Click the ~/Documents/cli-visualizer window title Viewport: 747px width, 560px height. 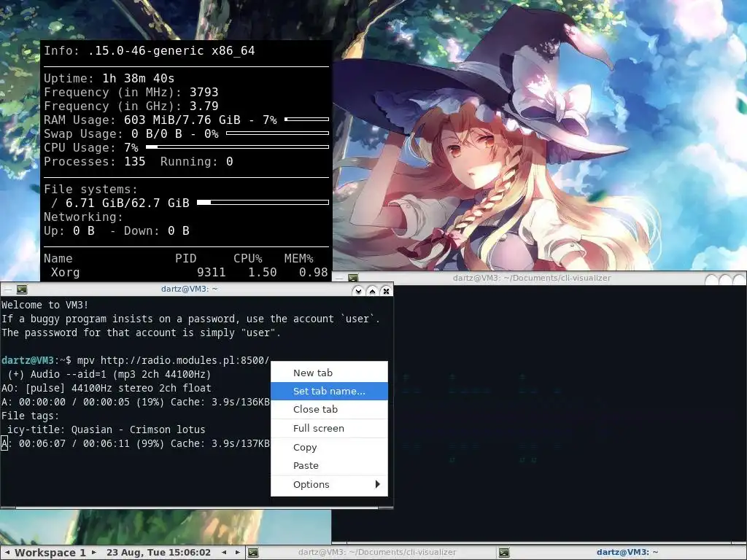tap(532, 278)
